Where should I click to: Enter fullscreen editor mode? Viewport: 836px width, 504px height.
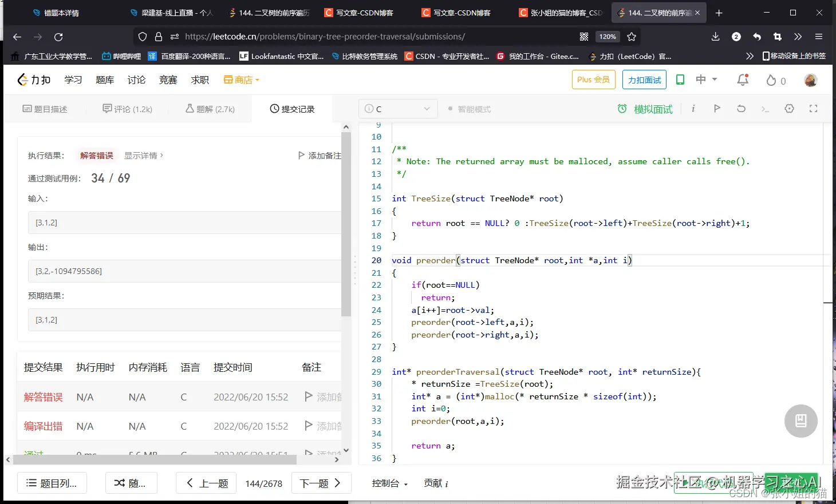click(x=813, y=108)
